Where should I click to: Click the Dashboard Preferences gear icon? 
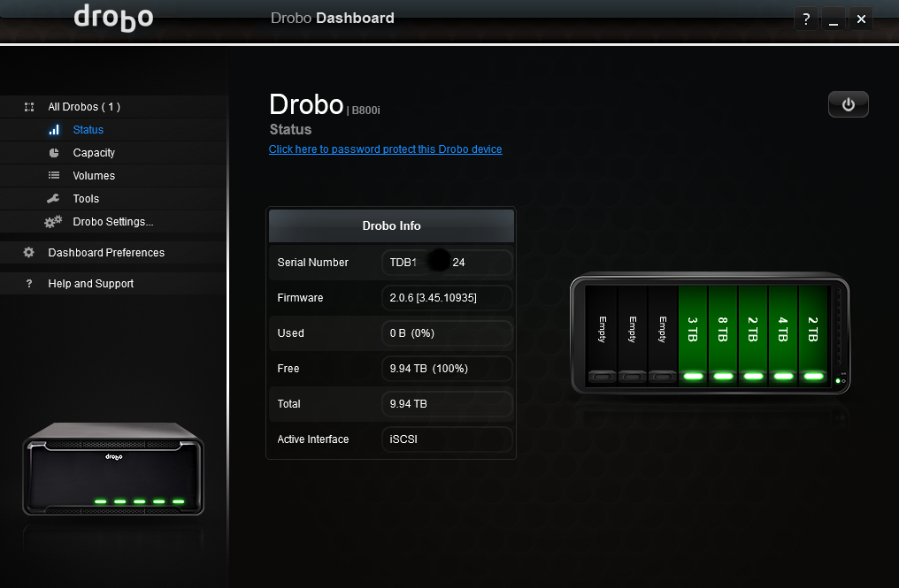(28, 252)
